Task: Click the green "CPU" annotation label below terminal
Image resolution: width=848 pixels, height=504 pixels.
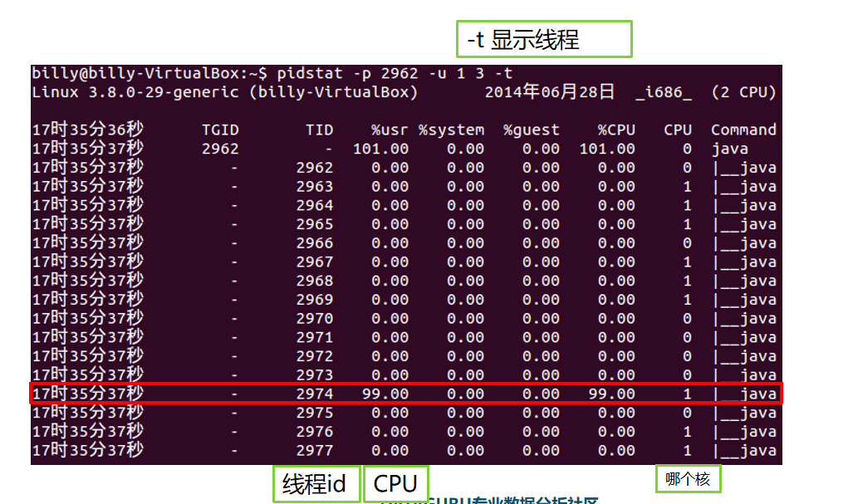Action: 395,484
